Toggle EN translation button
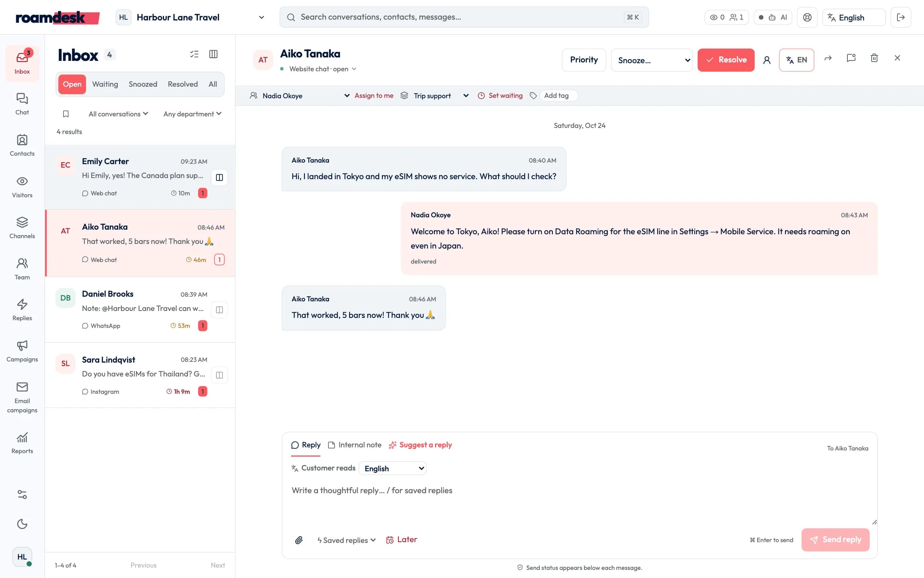This screenshot has height=578, width=924. 797,60
